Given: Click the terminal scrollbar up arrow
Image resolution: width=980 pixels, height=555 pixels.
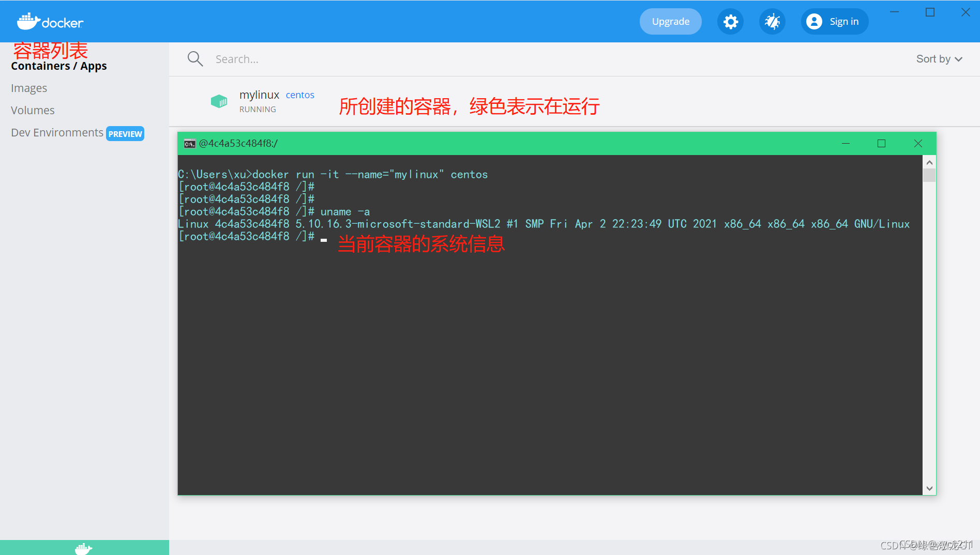Looking at the screenshot, I should [x=929, y=162].
